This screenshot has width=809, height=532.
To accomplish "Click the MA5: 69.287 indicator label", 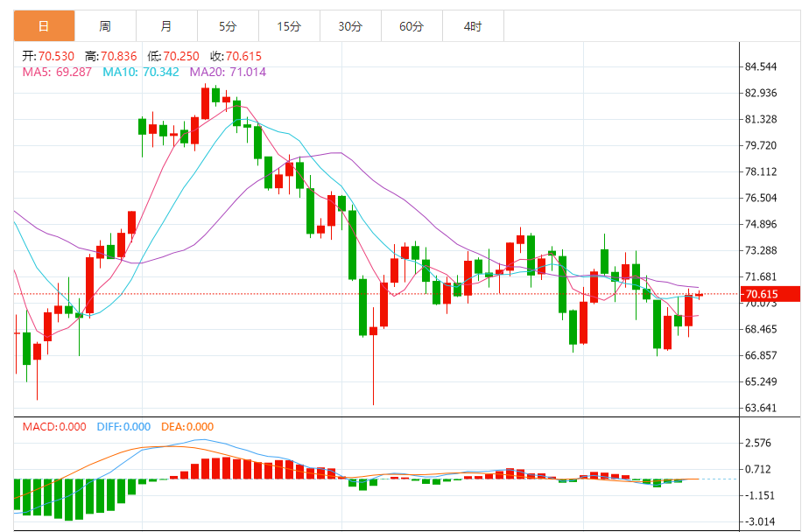I will click(57, 72).
